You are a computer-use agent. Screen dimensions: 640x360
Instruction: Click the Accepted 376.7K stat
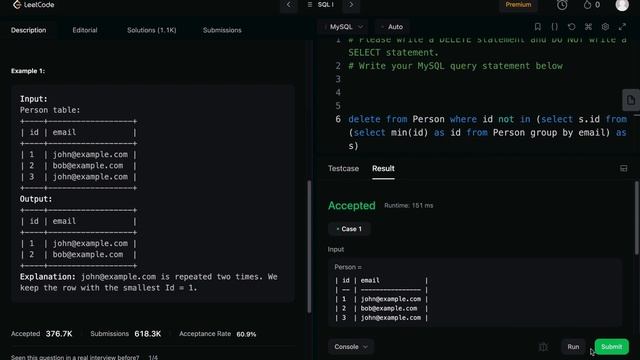click(x=42, y=334)
